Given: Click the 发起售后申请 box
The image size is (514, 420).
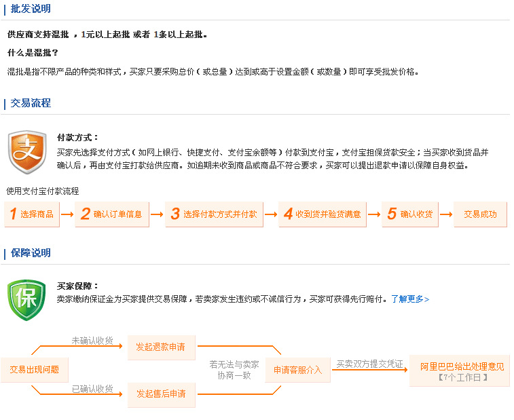Looking at the screenshot, I should 162,394.
